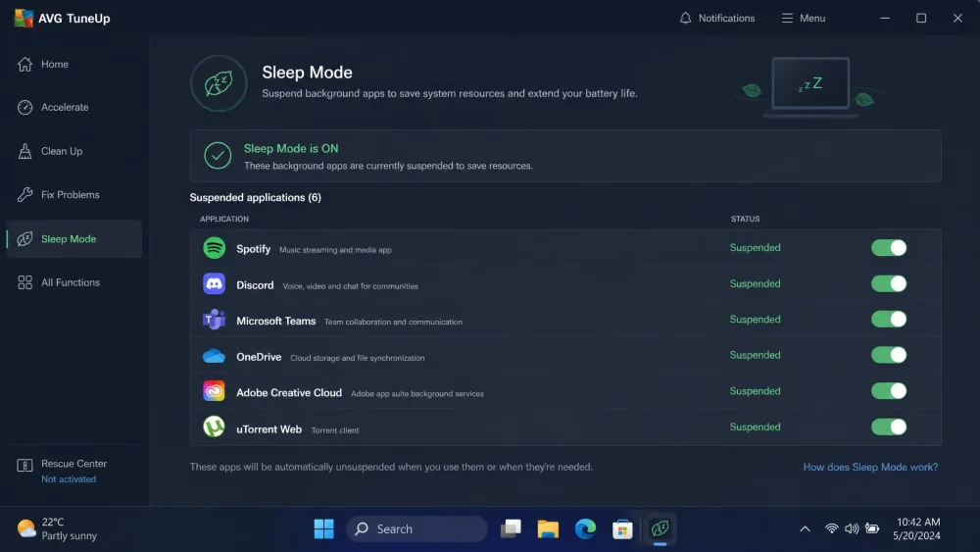Click the Sleep Mode ON checkmark icon

coord(218,156)
